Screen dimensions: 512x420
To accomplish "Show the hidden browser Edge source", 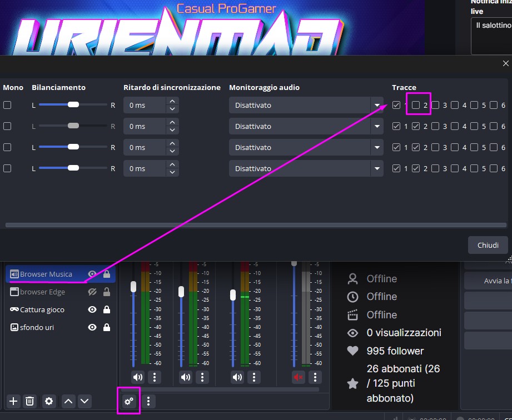I will (92, 292).
